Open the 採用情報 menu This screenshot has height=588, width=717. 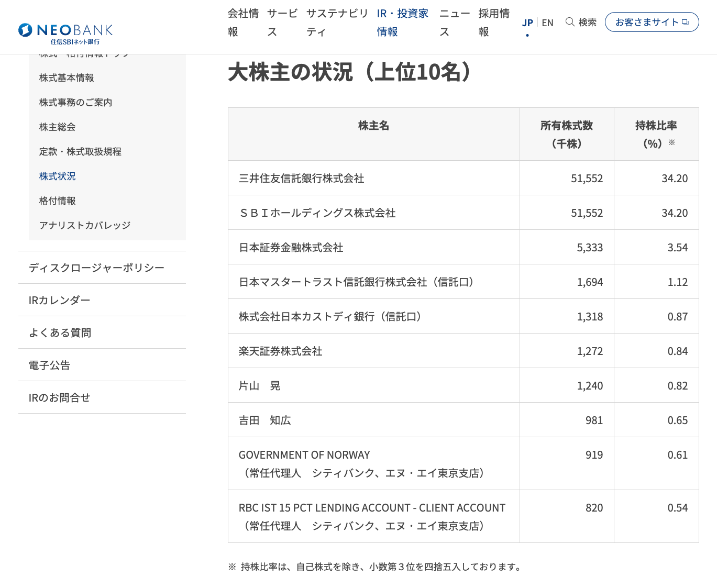click(x=494, y=23)
